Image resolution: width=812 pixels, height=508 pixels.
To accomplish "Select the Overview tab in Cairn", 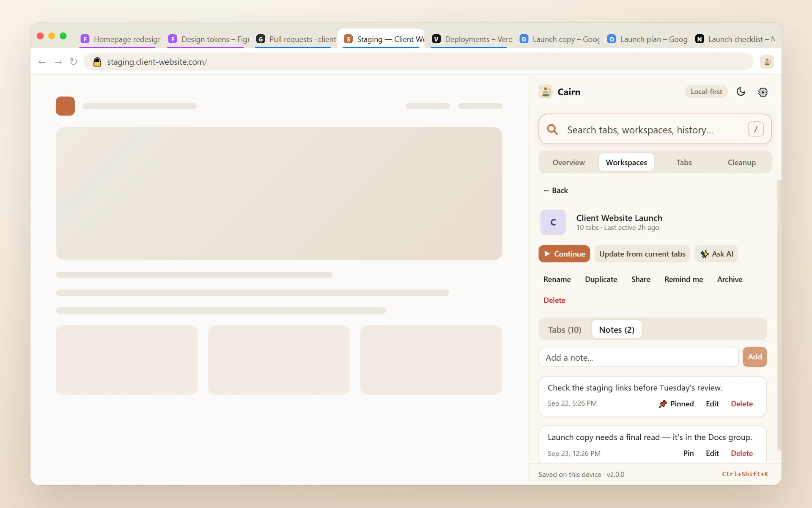I will 568,162.
